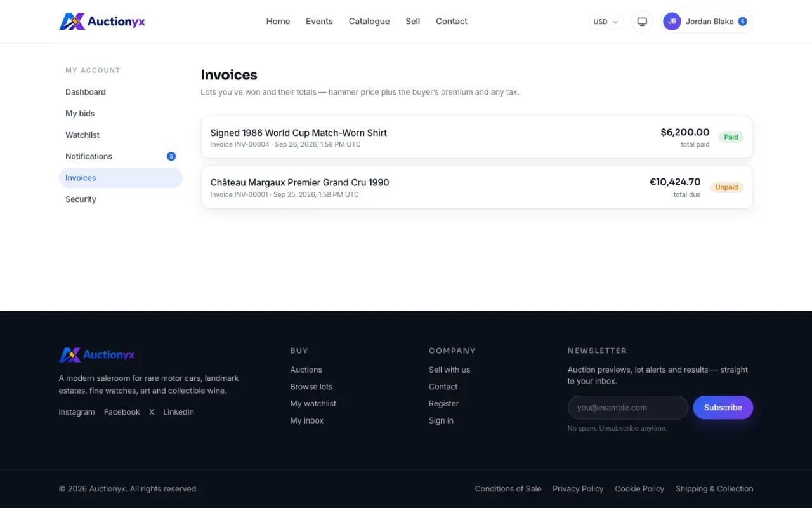Open the X social footer link
This screenshot has height=508, width=812.
point(152,412)
